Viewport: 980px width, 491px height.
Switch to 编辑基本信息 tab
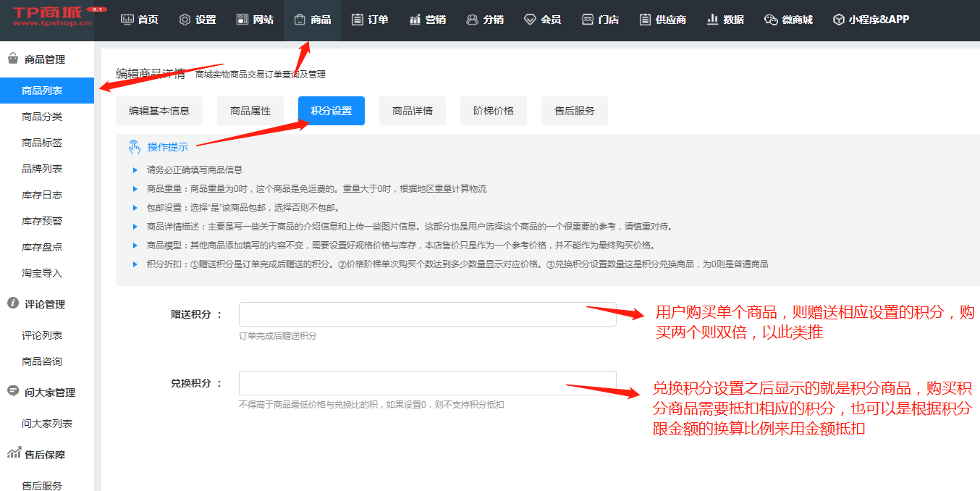pyautogui.click(x=159, y=111)
